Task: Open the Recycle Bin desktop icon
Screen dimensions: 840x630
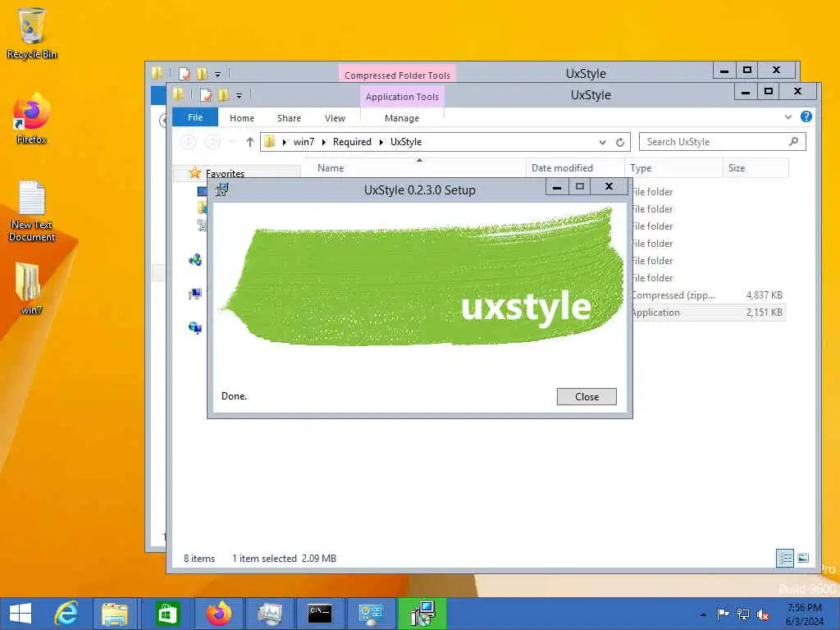Action: 32,33
